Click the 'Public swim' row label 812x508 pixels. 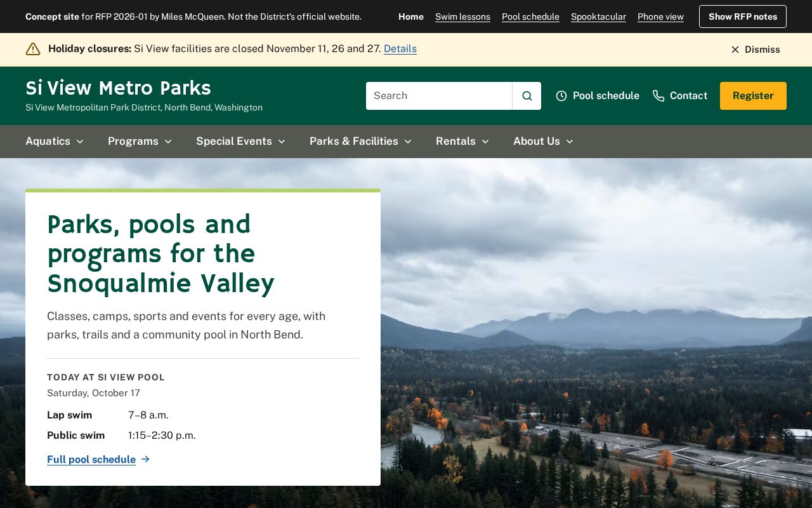point(76,436)
